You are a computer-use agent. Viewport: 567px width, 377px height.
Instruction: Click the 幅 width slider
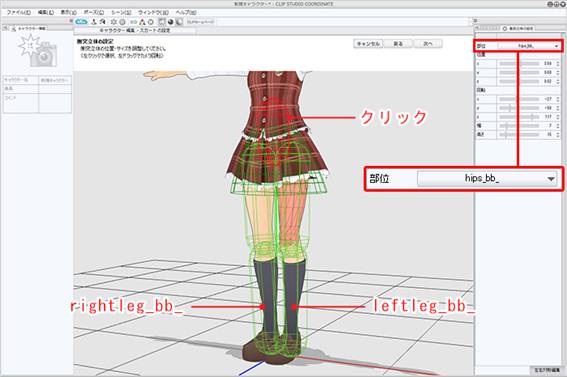pyautogui.click(x=519, y=125)
